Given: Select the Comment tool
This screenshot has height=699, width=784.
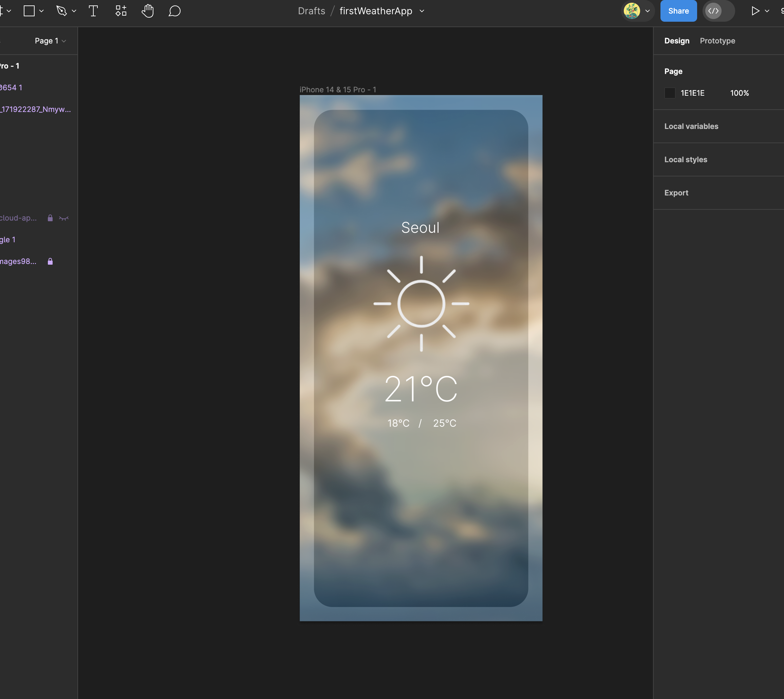Looking at the screenshot, I should (x=174, y=10).
